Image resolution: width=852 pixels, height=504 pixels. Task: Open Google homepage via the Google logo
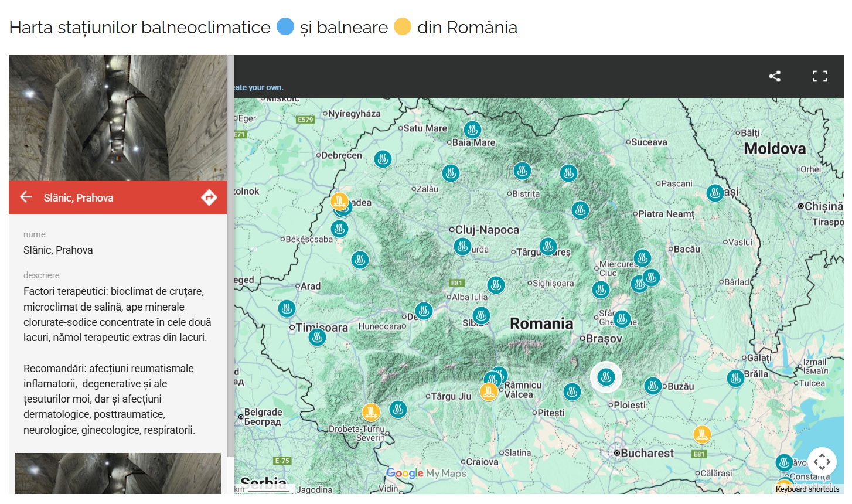404,473
